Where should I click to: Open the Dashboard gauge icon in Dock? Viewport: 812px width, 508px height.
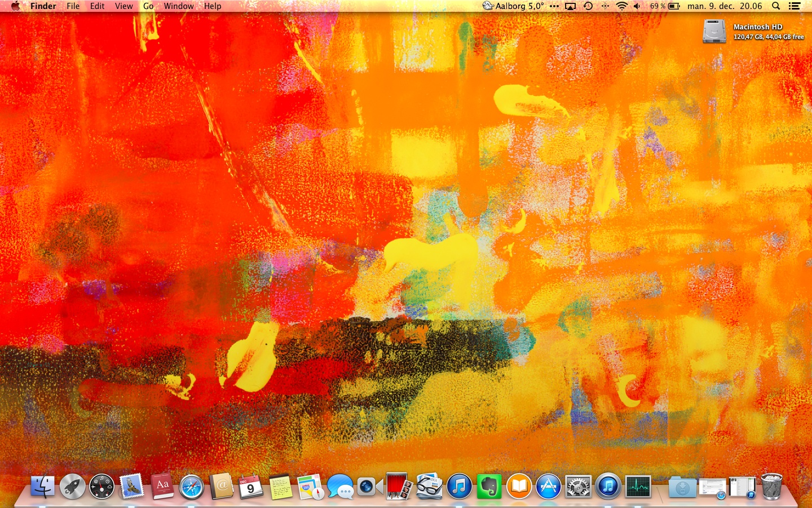pos(102,487)
